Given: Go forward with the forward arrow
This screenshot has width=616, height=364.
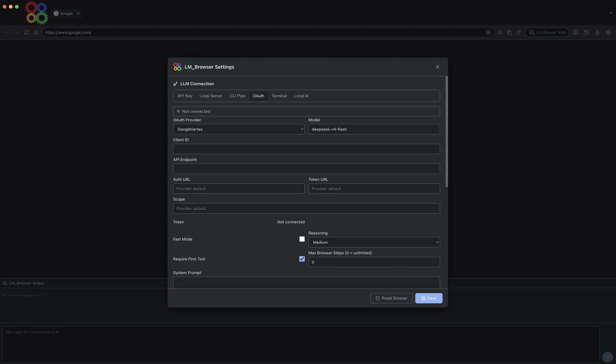Looking at the screenshot, I should tap(17, 32).
